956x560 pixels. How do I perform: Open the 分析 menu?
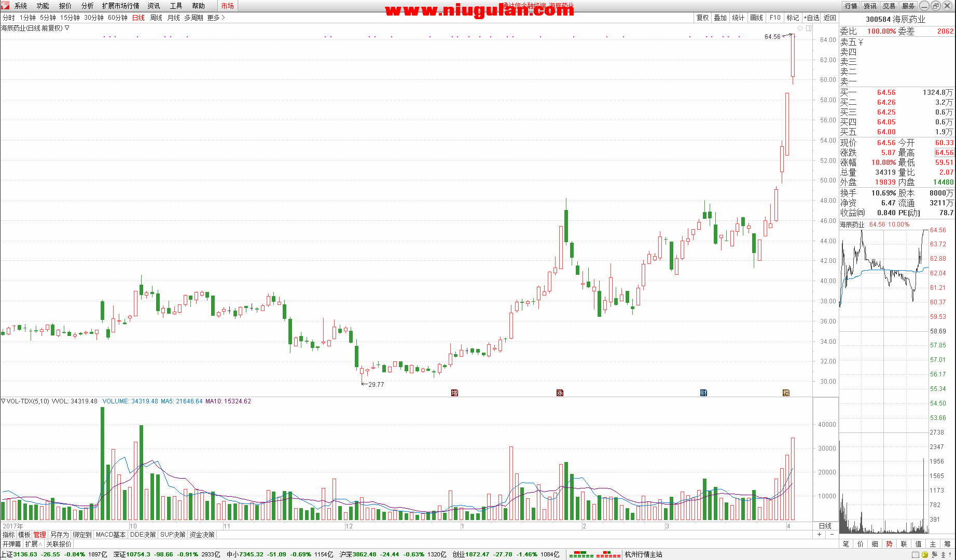click(88, 6)
